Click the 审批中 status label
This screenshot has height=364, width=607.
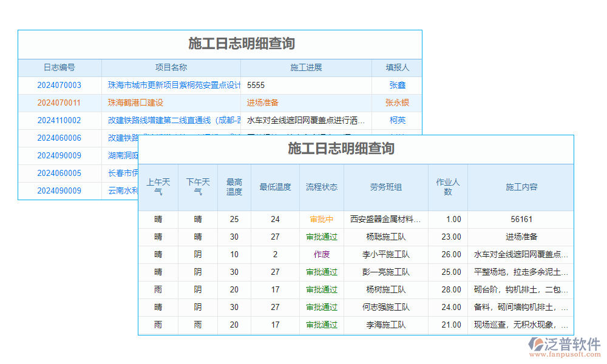pyautogui.click(x=321, y=219)
